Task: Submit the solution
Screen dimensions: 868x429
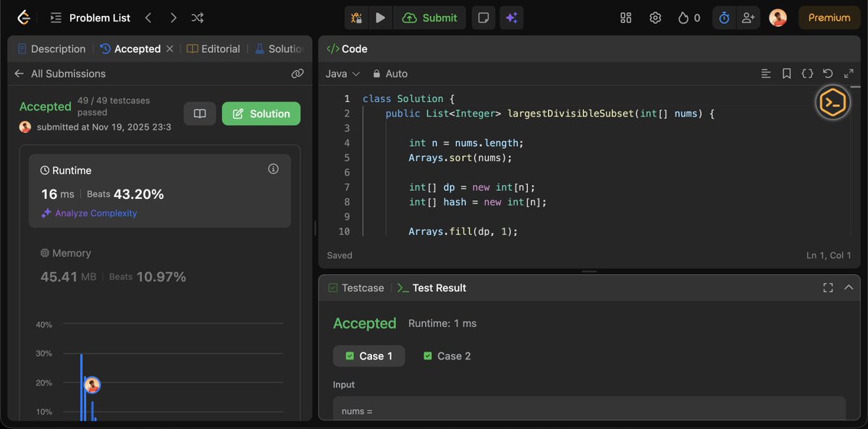Action: [x=429, y=17]
